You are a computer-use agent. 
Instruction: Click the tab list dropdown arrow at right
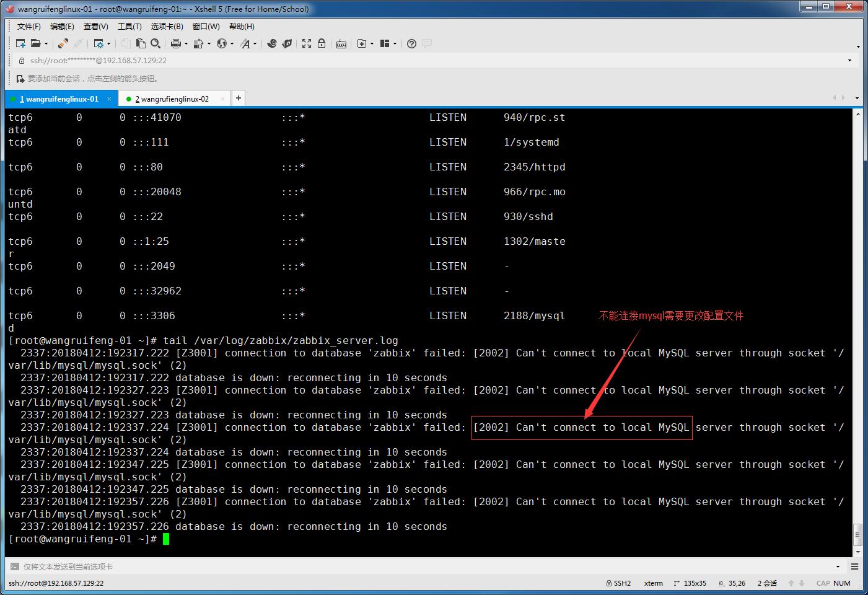coord(857,98)
